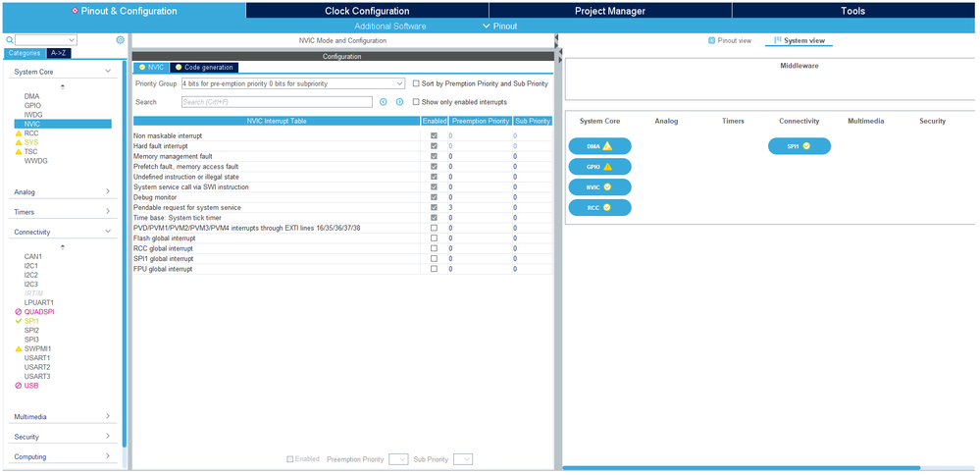Image resolution: width=980 pixels, height=475 pixels.
Task: Open the Code generation tab
Action: [204, 68]
